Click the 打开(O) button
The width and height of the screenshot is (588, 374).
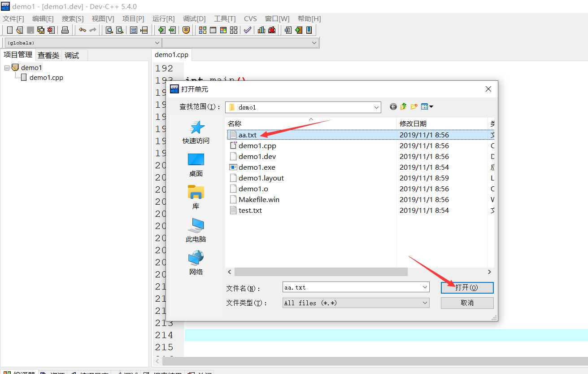(x=467, y=287)
